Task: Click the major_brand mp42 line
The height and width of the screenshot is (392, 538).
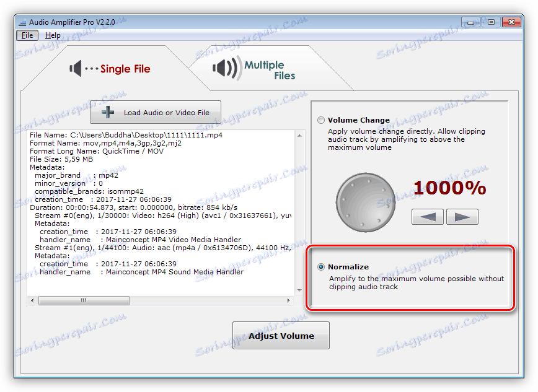Action: (x=76, y=175)
